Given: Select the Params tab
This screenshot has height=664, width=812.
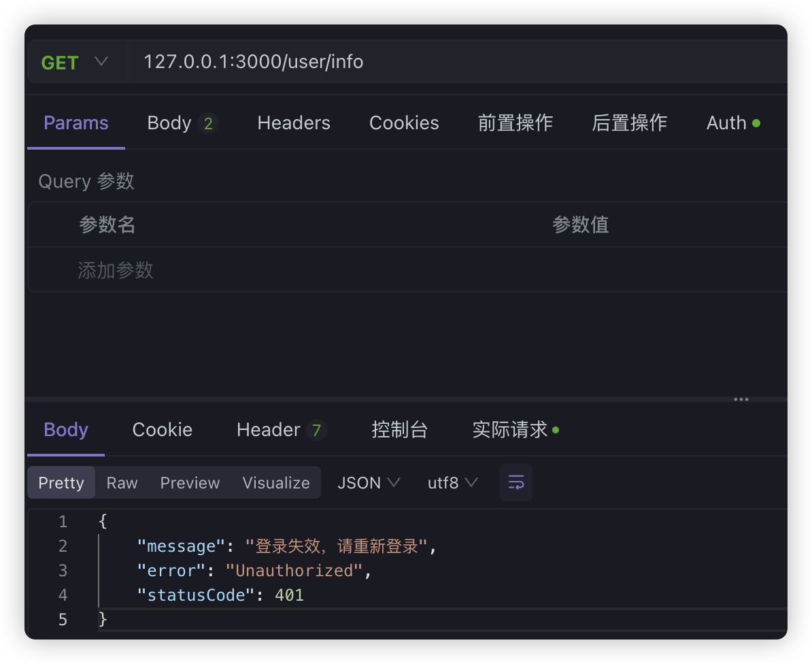Looking at the screenshot, I should (76, 123).
